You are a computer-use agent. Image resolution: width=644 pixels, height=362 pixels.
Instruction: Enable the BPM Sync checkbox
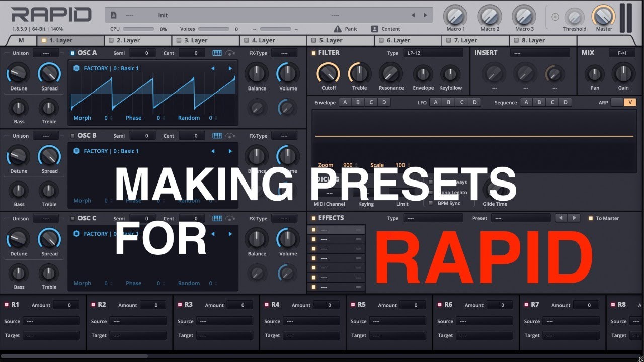click(431, 203)
